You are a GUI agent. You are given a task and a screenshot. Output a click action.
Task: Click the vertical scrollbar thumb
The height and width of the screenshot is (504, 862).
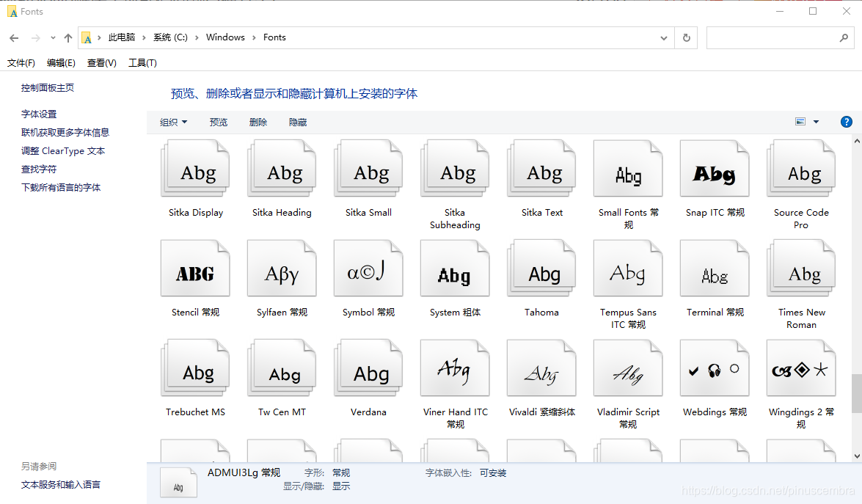(857, 393)
